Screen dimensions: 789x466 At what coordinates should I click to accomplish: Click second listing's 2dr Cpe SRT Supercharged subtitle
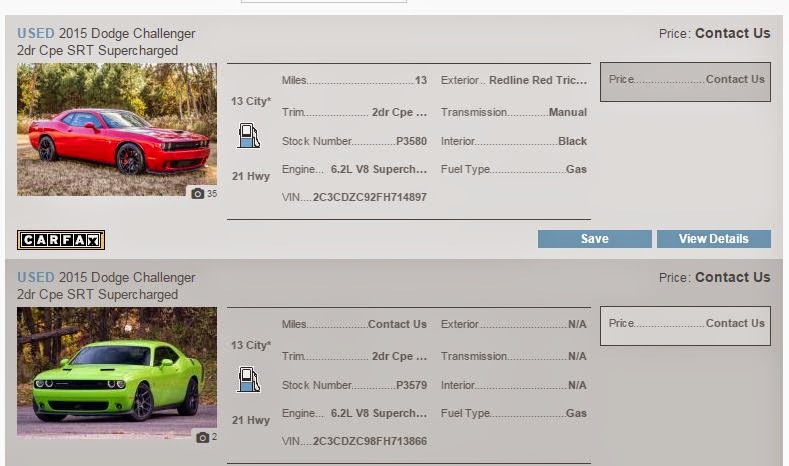(97, 295)
